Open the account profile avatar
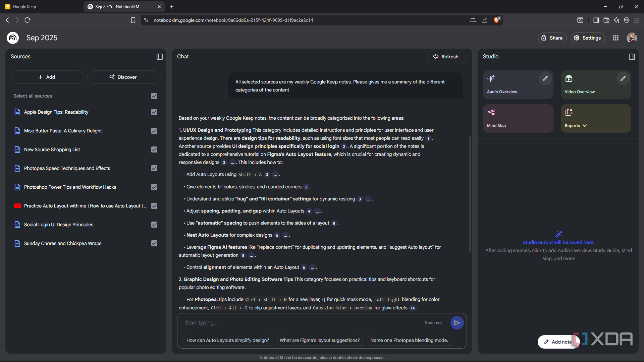Viewport: 644px width, 362px height. pos(632,38)
